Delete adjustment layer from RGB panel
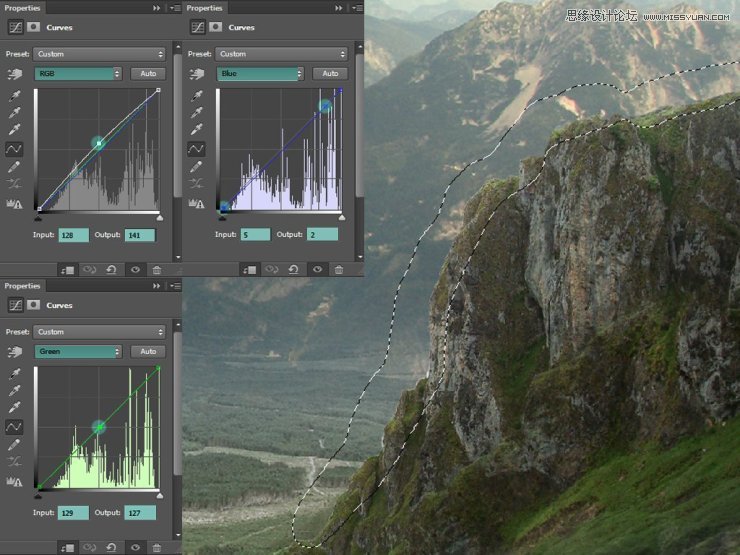This screenshot has height=555, width=740. click(x=157, y=270)
